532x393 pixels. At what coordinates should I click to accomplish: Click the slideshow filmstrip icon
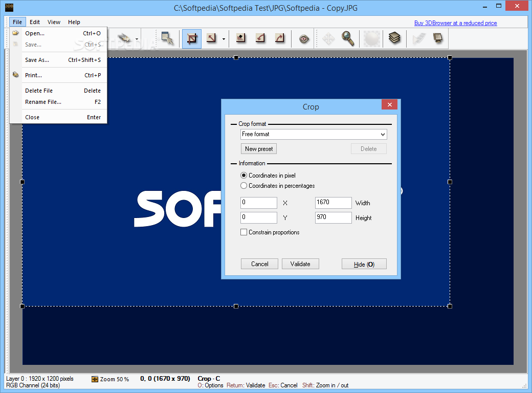click(x=418, y=38)
